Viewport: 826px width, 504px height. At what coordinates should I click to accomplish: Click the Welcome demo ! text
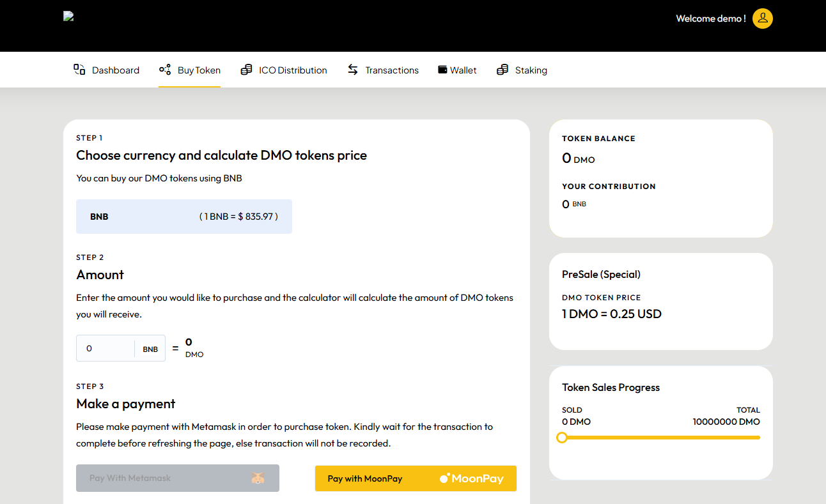[x=710, y=19]
